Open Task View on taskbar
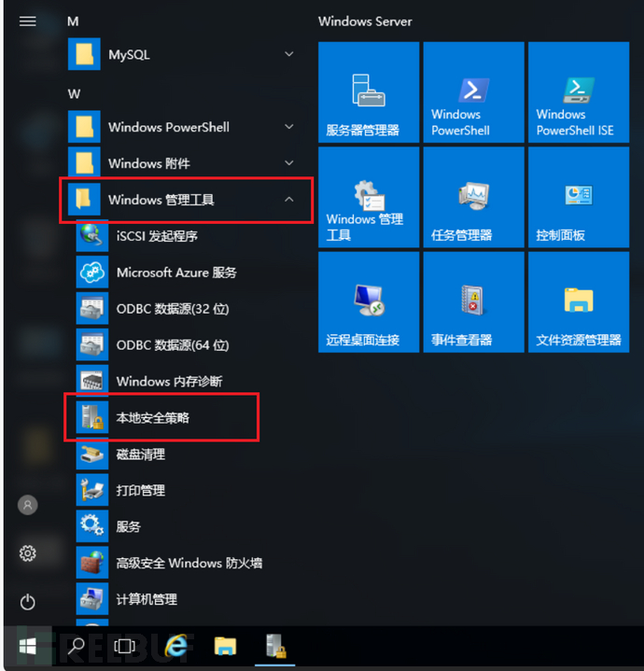 tap(124, 646)
